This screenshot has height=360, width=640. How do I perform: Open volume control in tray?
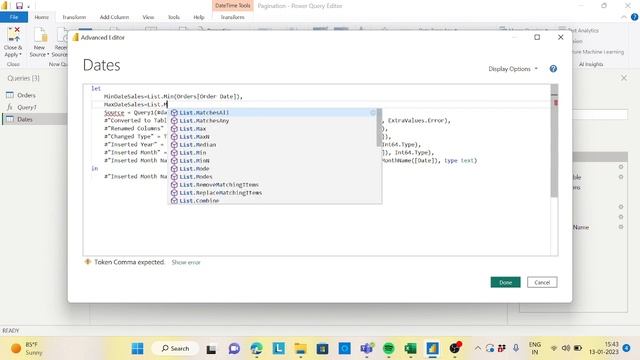click(x=566, y=348)
